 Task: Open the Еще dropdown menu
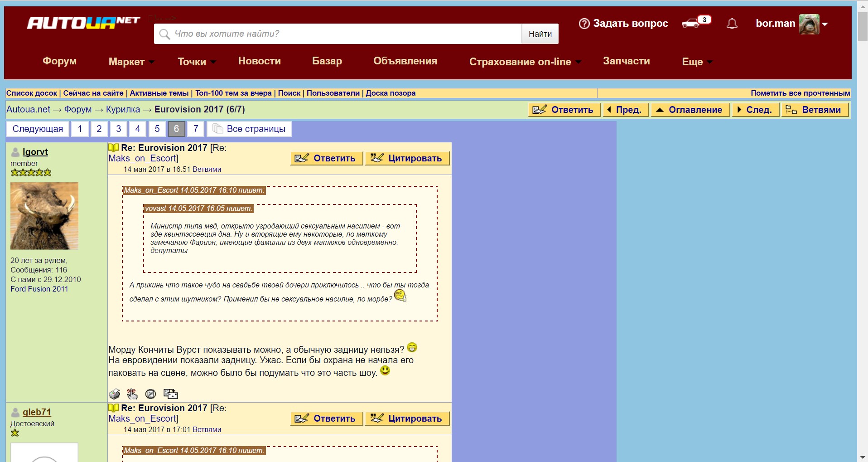[x=697, y=62]
